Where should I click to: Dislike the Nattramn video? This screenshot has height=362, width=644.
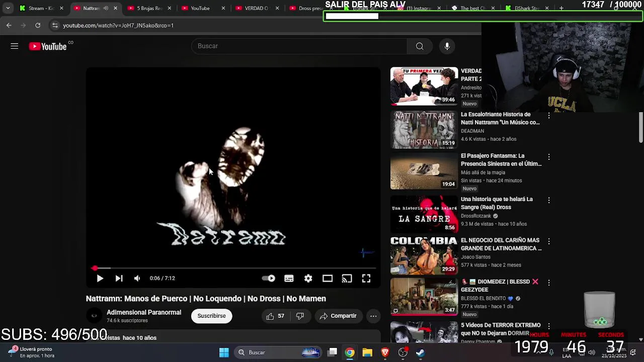[x=300, y=316]
